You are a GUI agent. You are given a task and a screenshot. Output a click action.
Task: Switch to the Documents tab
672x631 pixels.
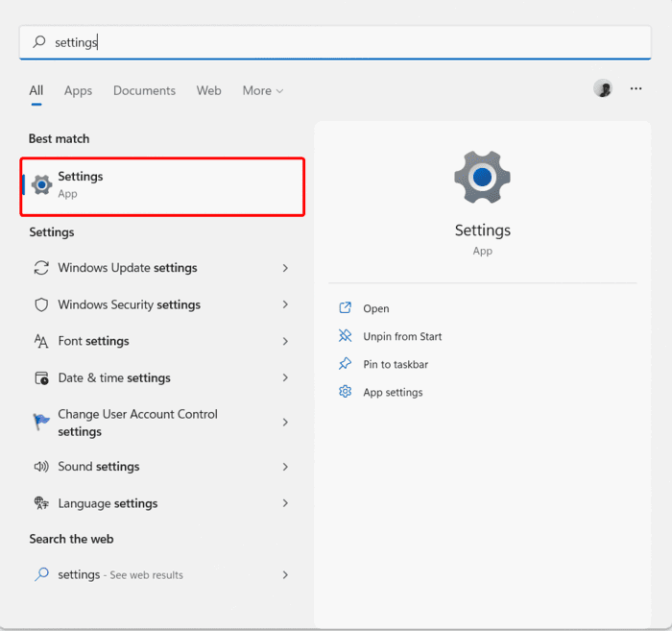144,91
